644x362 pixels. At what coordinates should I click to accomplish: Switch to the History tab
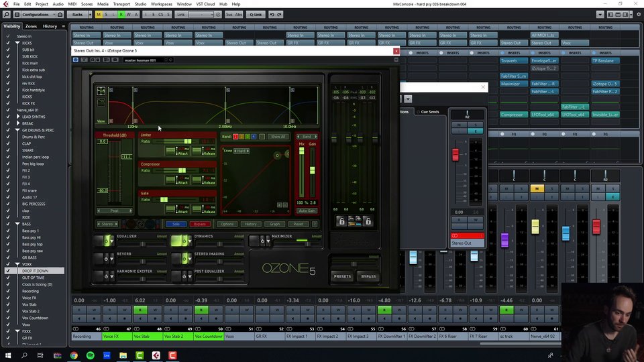50,26
